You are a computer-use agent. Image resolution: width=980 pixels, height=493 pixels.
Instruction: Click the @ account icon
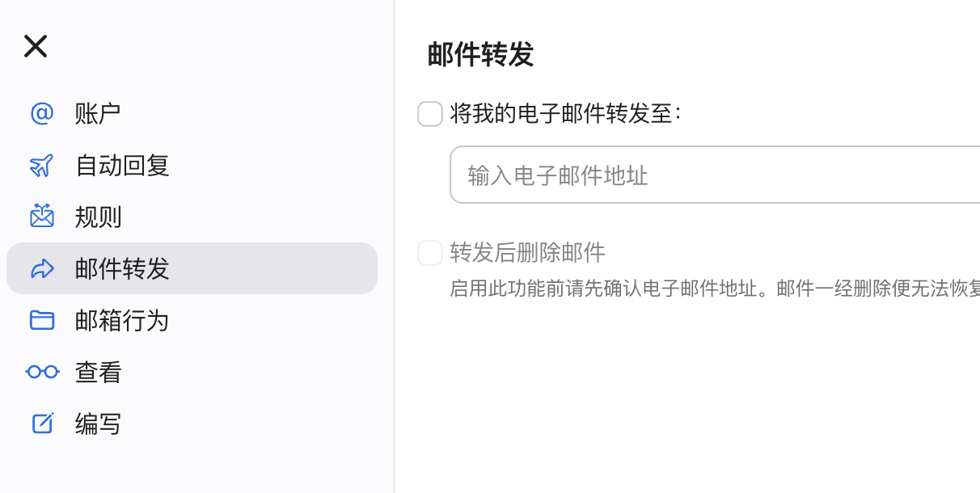point(42,113)
